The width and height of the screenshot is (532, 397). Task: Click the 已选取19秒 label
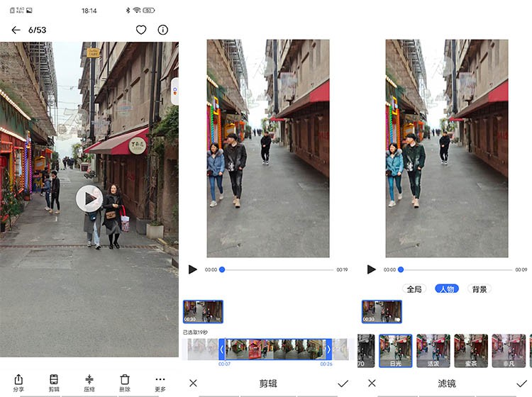(x=196, y=332)
